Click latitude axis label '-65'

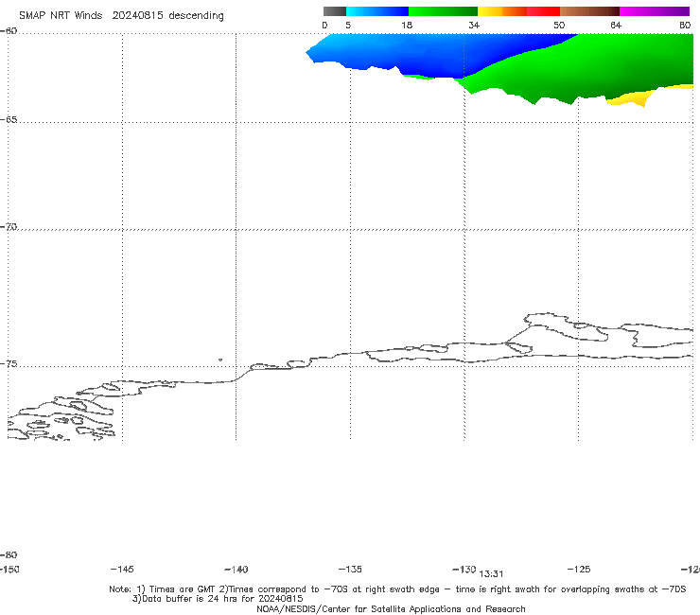click(9, 120)
